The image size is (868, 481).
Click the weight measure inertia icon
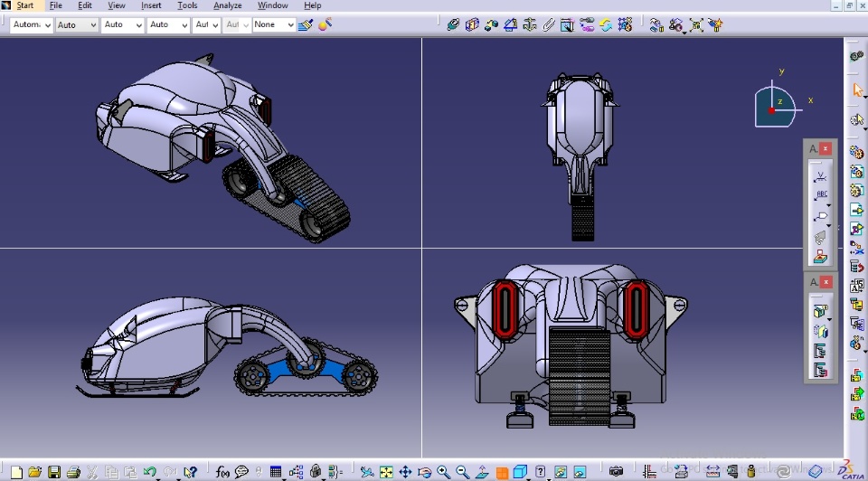750,472
